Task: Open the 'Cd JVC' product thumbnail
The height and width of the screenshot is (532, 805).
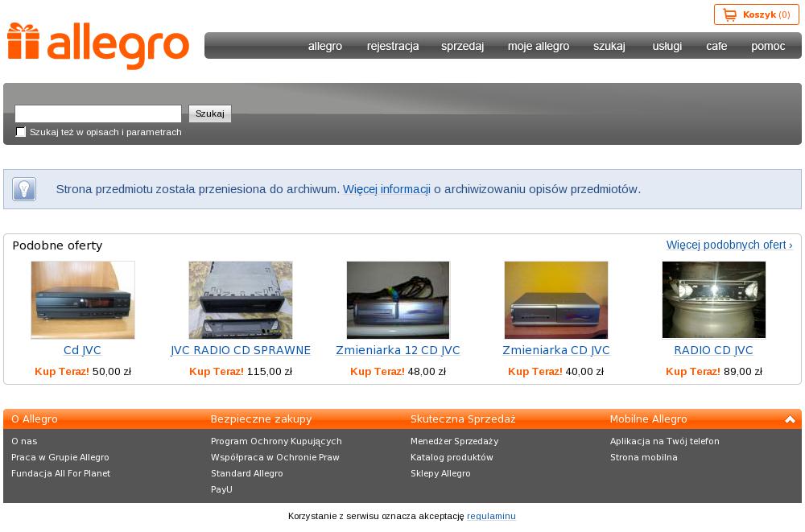Action: 83,300
